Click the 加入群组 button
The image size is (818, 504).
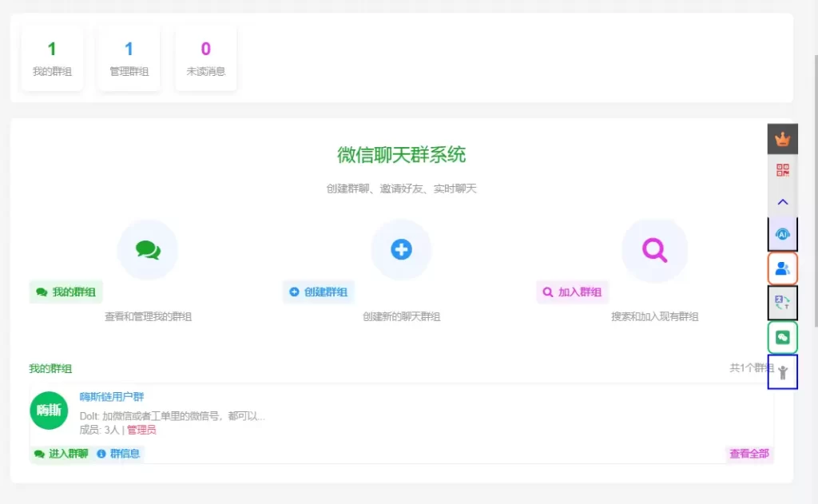[x=572, y=292]
